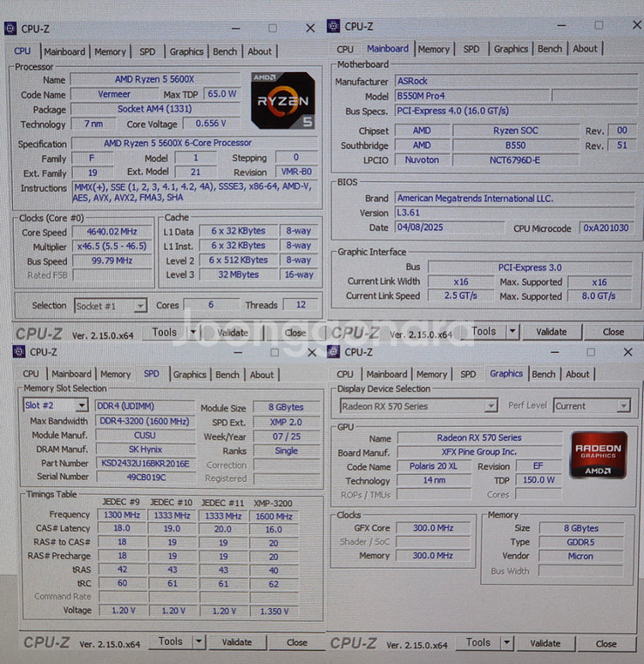Click the Manufacturer field 'ASRock'
This screenshot has height=664, width=644.
tap(516, 81)
